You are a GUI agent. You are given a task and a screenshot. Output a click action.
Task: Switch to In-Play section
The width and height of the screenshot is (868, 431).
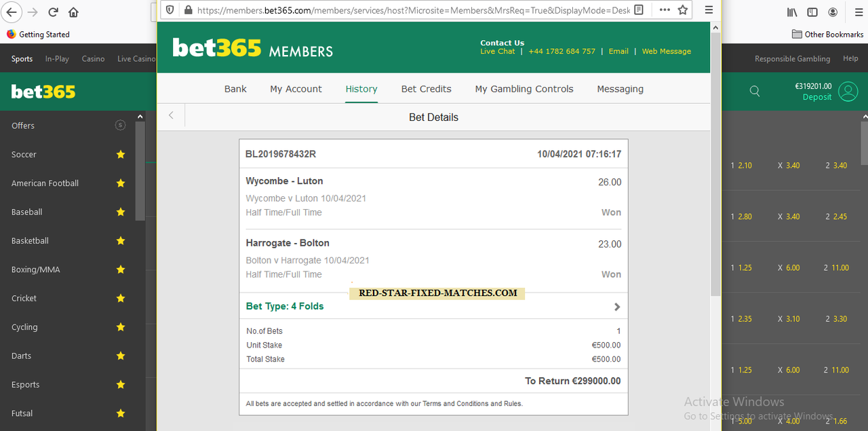coord(57,59)
